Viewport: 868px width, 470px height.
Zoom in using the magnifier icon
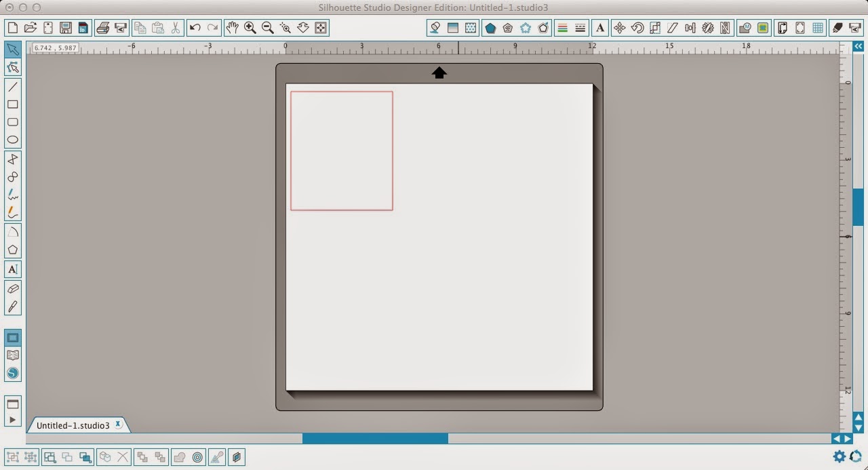pos(250,28)
